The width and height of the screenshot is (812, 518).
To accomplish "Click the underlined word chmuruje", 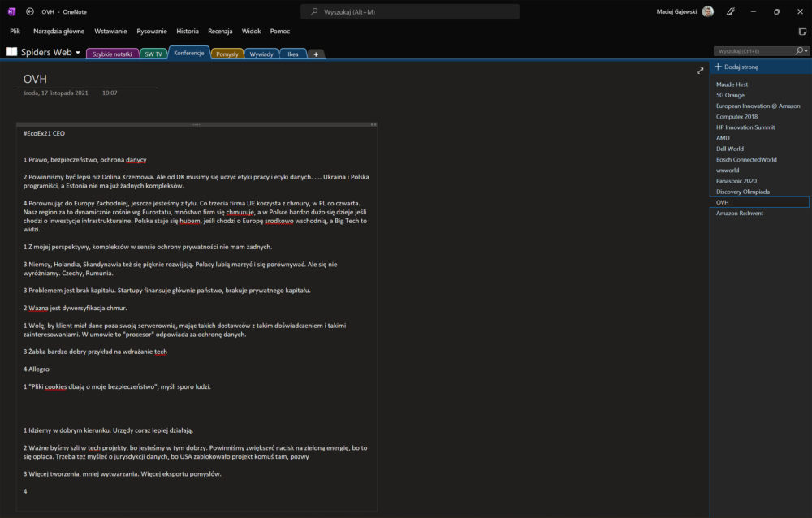I will (x=240, y=212).
